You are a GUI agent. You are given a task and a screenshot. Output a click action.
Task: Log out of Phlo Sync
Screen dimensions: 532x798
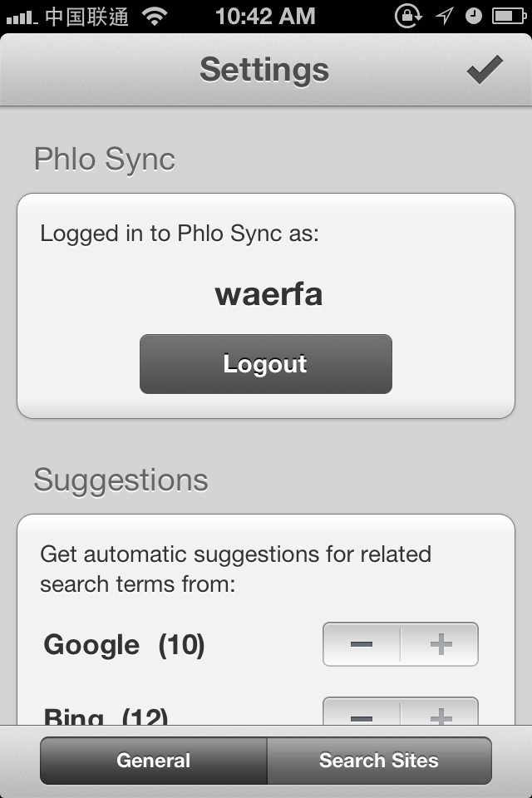266,364
